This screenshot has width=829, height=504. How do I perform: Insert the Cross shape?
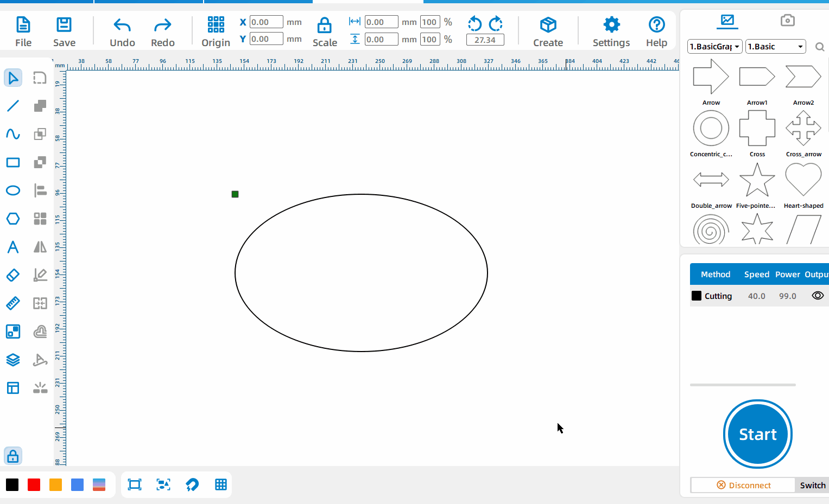pos(757,128)
